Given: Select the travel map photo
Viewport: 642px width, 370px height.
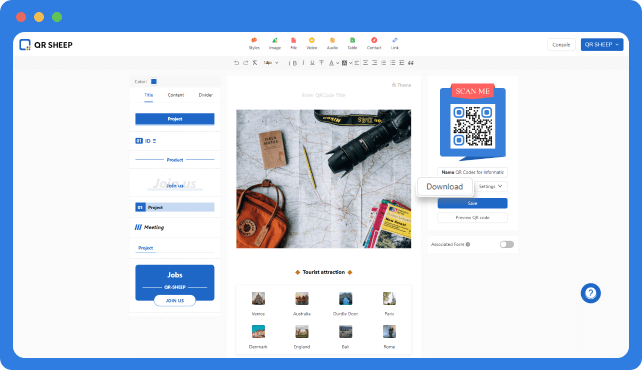Looking at the screenshot, I should [323, 178].
